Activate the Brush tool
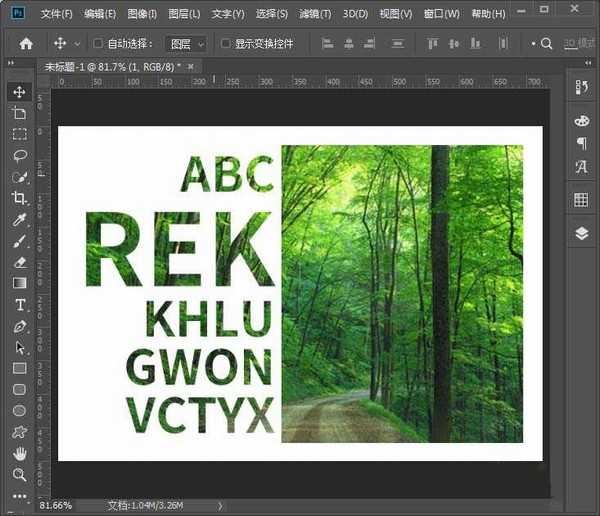This screenshot has width=600, height=516. (19, 241)
